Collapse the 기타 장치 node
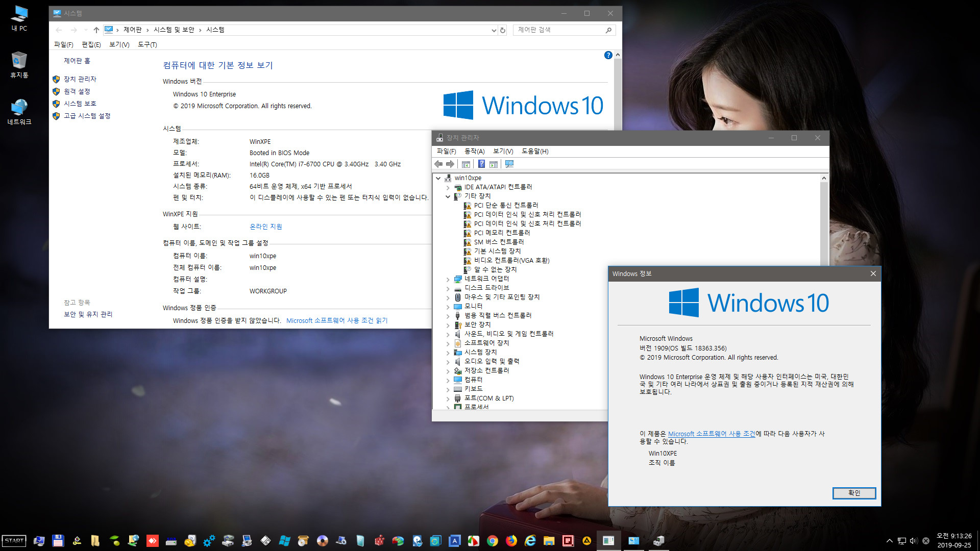The image size is (980, 551). [x=448, y=196]
